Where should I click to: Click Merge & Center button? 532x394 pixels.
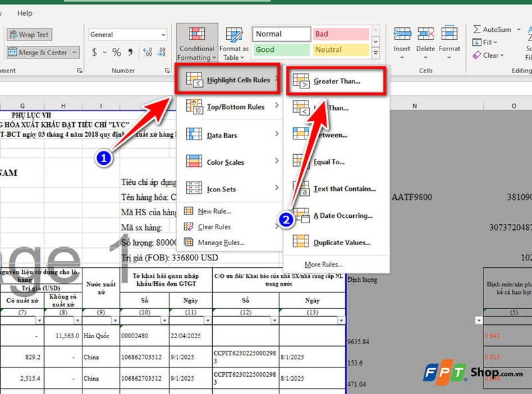(39, 52)
